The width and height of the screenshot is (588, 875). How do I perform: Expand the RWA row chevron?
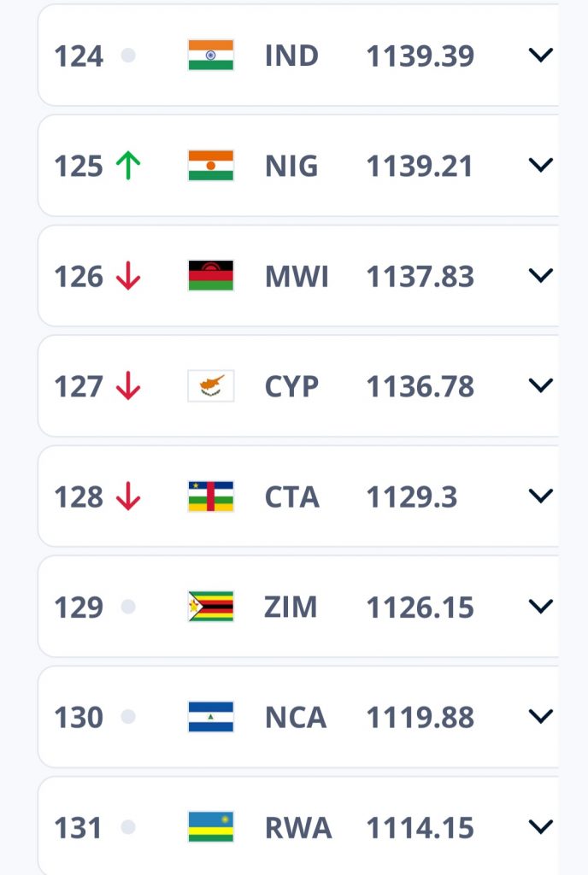[541, 826]
